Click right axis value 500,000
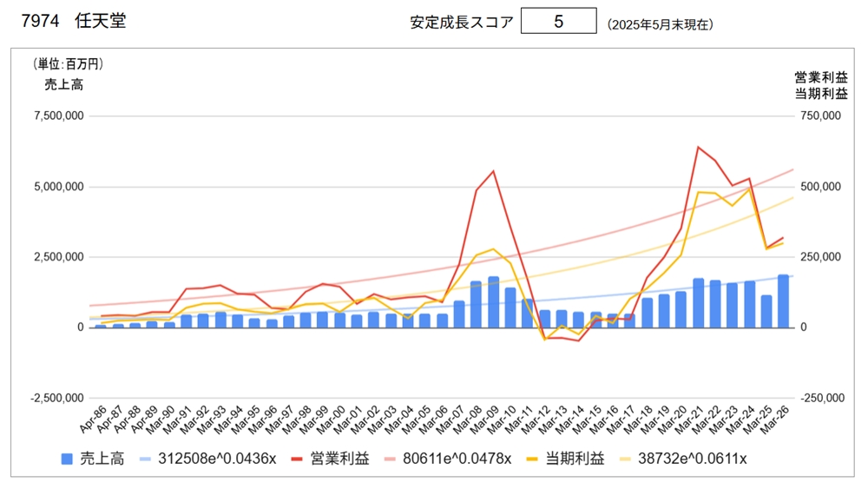This screenshot has height=489, width=868. 820,187
